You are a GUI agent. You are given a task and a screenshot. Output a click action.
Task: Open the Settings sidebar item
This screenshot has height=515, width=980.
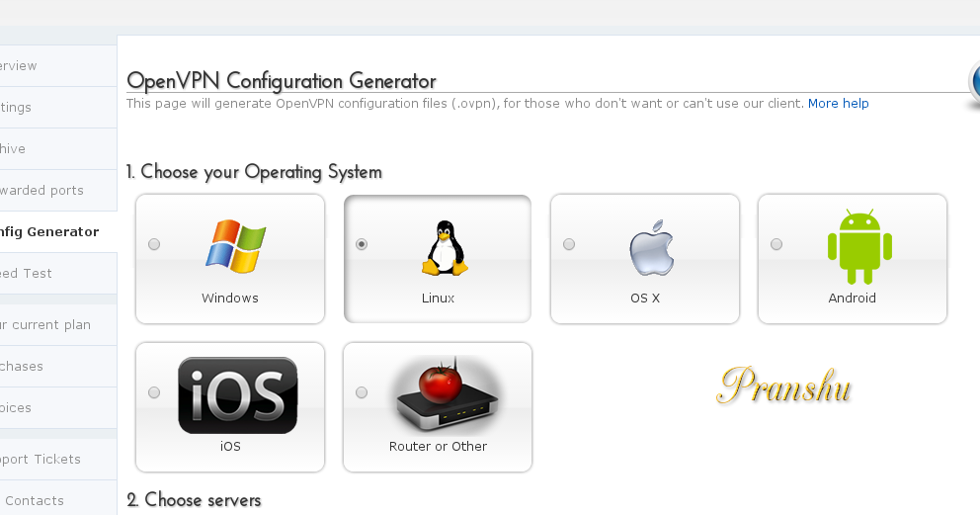58,108
